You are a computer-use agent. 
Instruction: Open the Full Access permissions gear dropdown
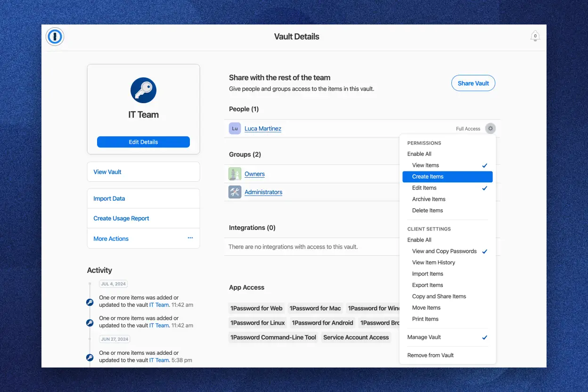point(490,128)
